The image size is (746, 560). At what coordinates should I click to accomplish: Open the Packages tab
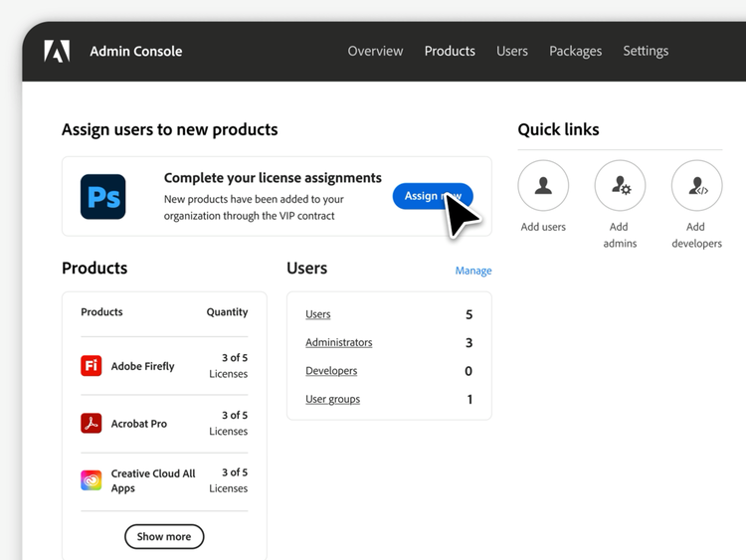(x=575, y=52)
